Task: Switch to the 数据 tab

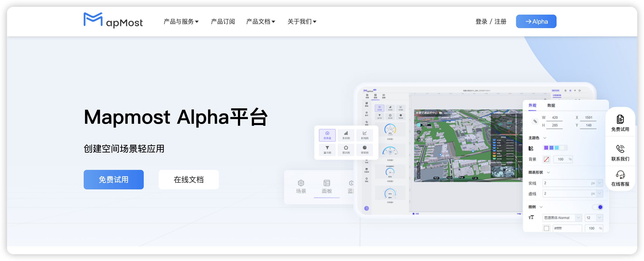Action: tap(551, 105)
